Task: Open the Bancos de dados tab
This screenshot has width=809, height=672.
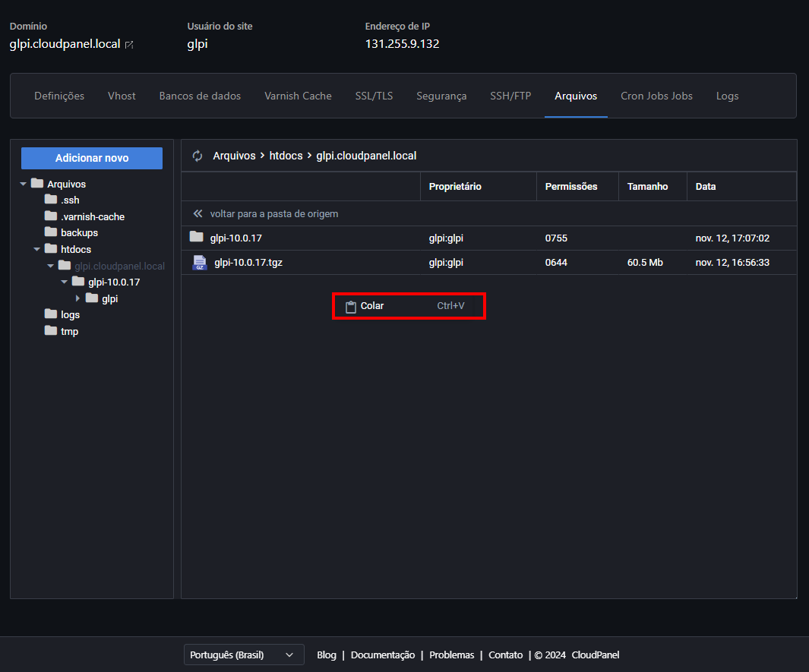Action: (x=200, y=96)
